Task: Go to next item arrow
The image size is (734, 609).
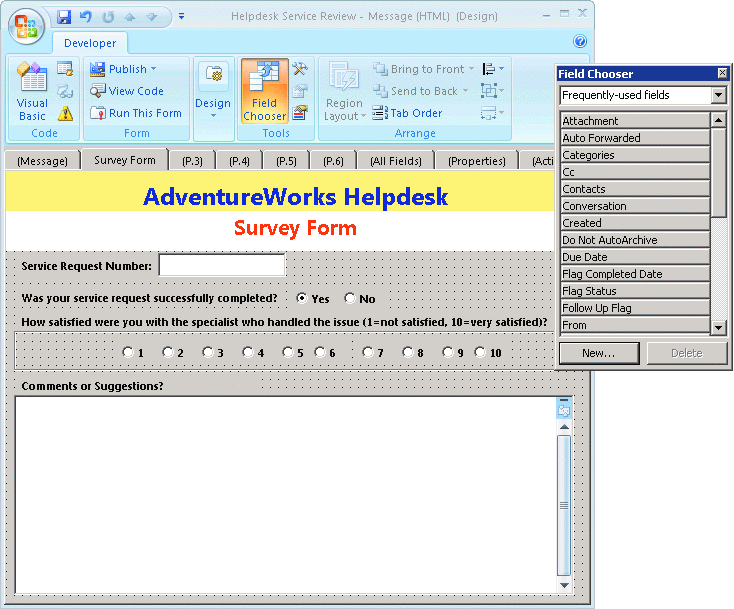Action: click(151, 17)
